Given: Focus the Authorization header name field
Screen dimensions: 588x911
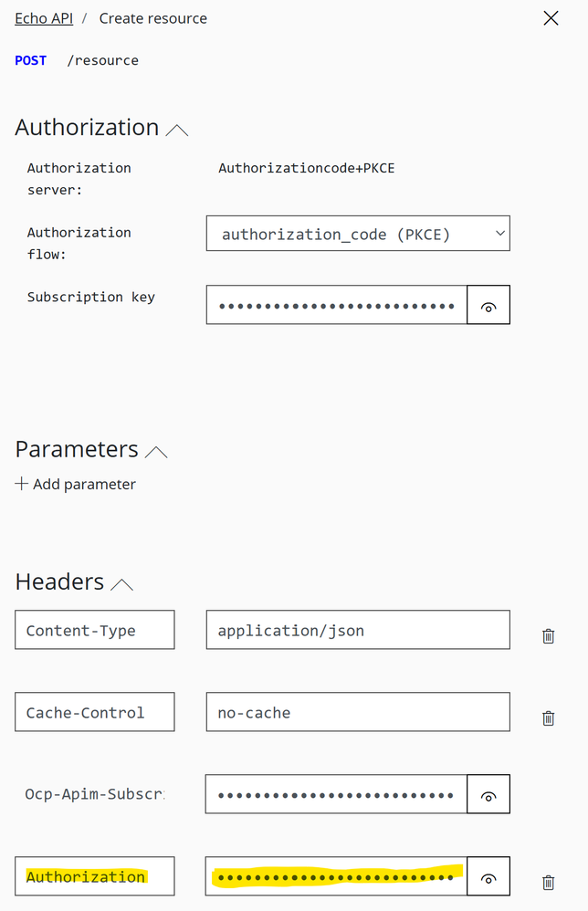Looking at the screenshot, I should pyautogui.click(x=95, y=876).
